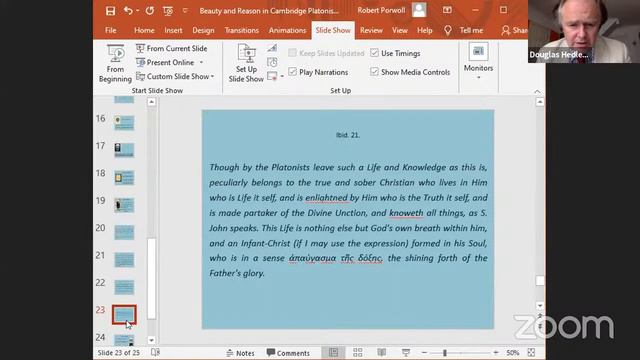640x360 pixels.
Task: Redo the last action
Action: (x=150, y=11)
